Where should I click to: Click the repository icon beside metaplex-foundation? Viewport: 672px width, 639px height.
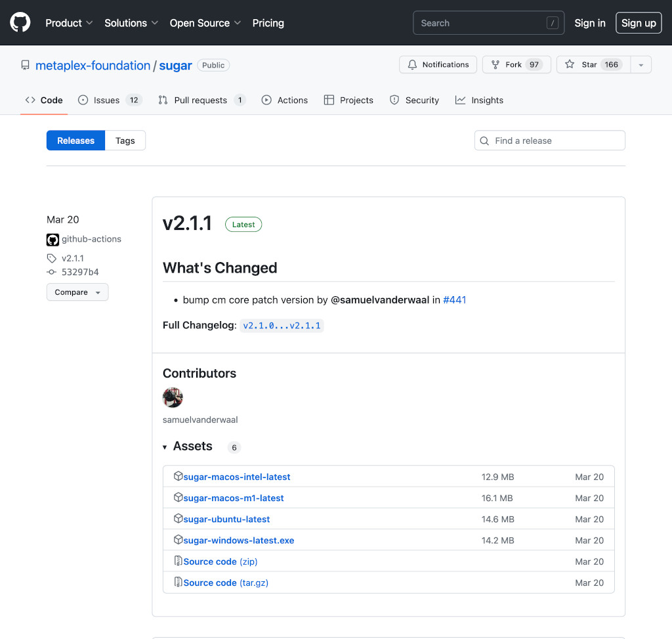pos(26,65)
